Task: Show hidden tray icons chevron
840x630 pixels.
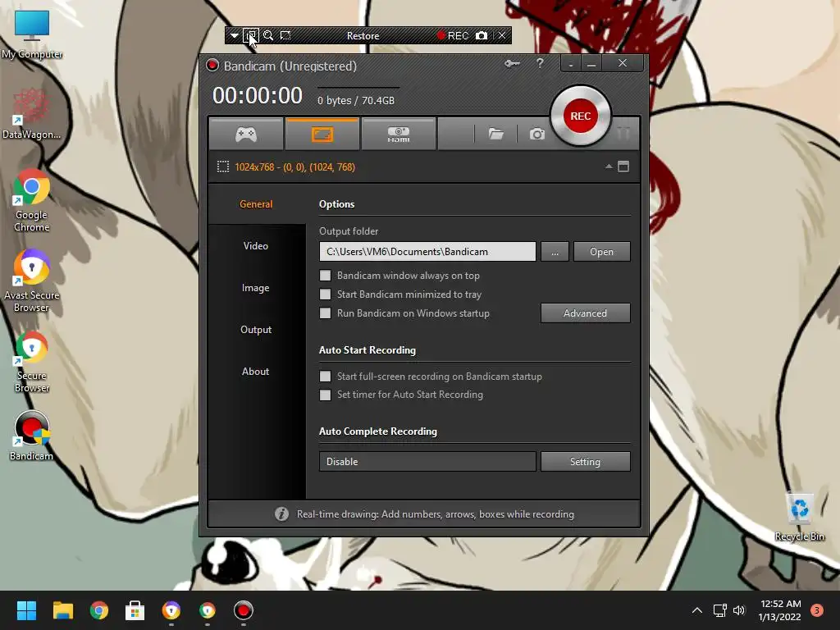Action: [x=697, y=610]
